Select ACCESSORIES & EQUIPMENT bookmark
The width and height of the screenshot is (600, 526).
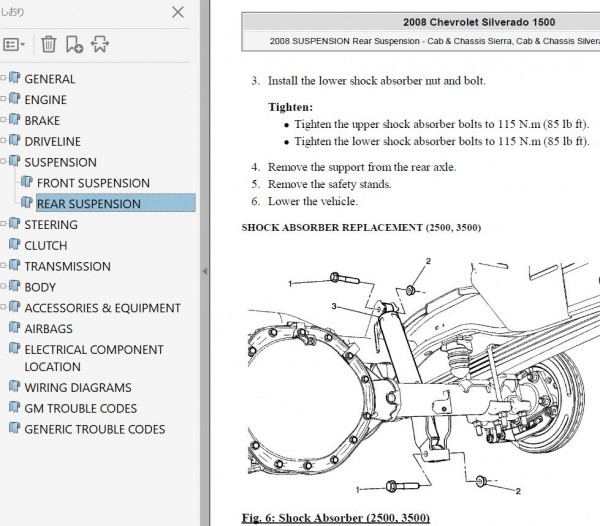(103, 308)
